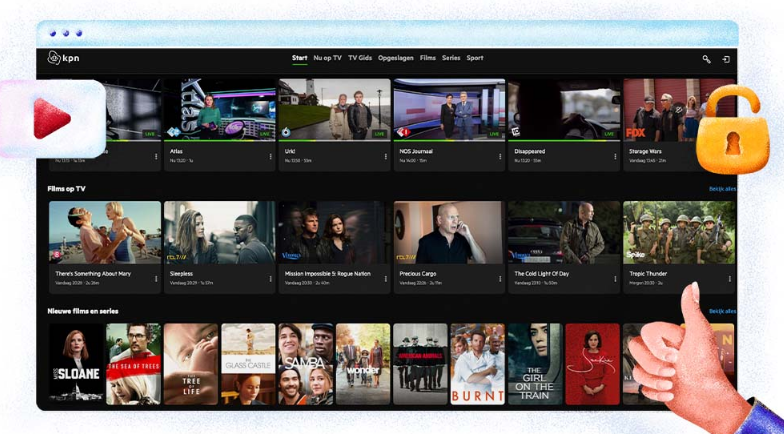This screenshot has width=784, height=434.
Task: Open the Atlas live thumbnail
Action: coord(220,110)
